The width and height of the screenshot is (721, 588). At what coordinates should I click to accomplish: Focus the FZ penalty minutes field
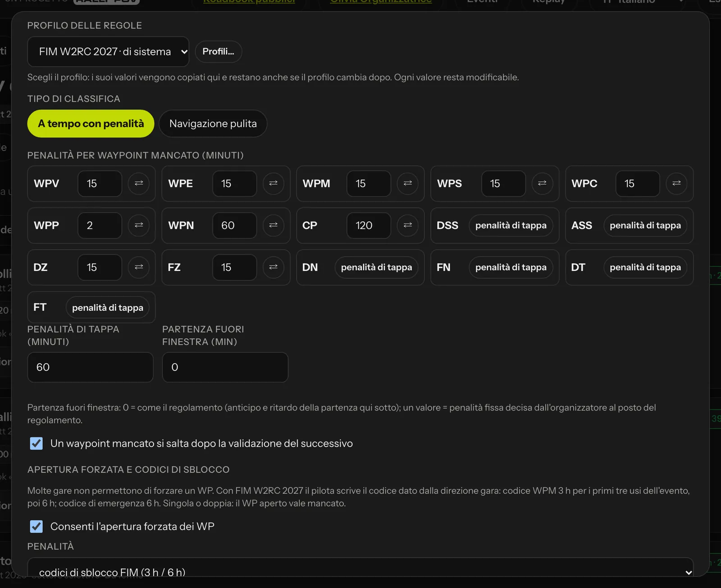[x=234, y=267]
